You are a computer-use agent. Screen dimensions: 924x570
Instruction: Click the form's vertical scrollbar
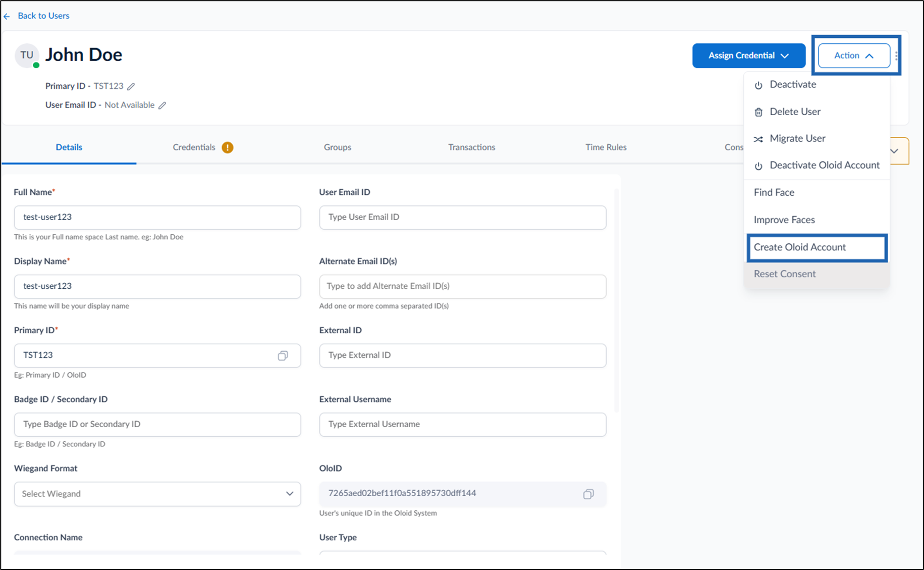tap(616, 300)
